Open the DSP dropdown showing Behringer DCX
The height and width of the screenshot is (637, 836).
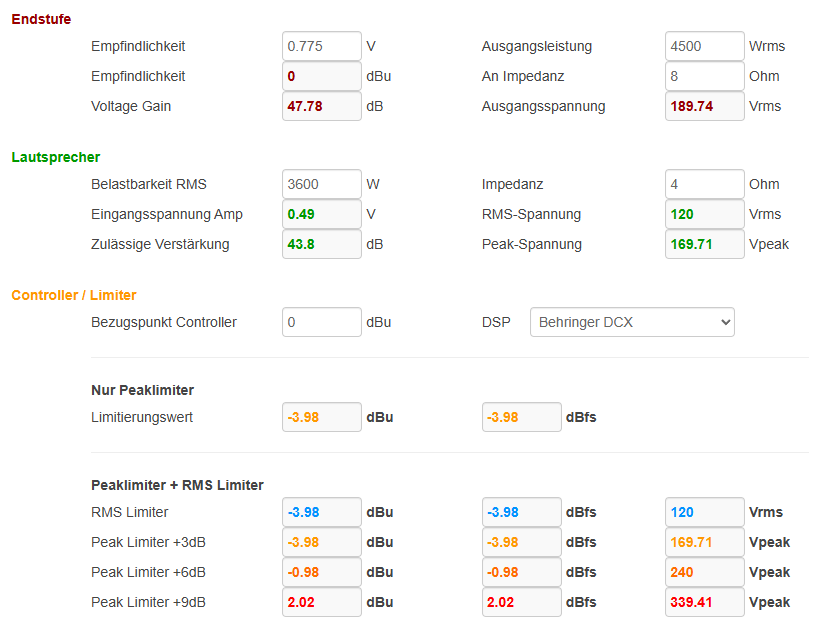[631, 322]
